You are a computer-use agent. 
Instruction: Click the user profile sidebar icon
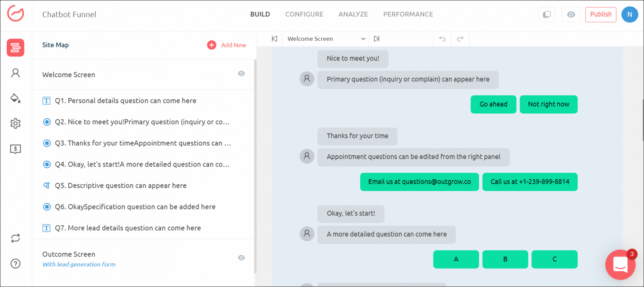16,73
